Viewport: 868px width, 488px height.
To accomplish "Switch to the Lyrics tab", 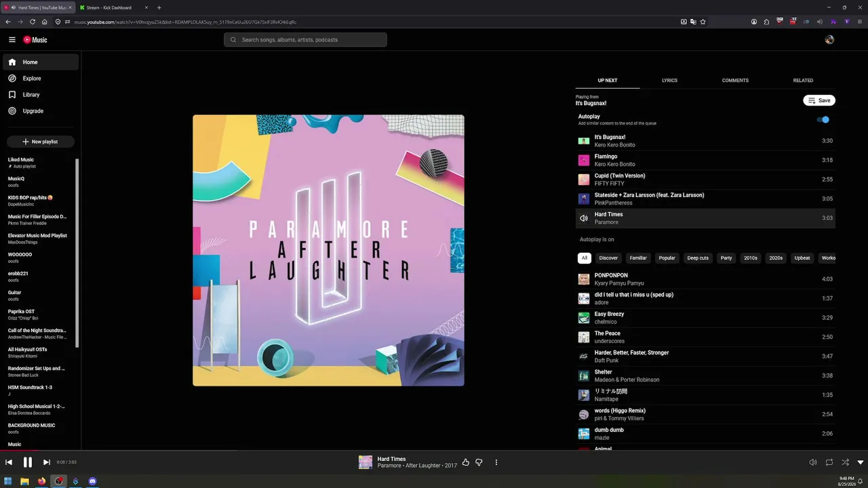I will point(669,81).
